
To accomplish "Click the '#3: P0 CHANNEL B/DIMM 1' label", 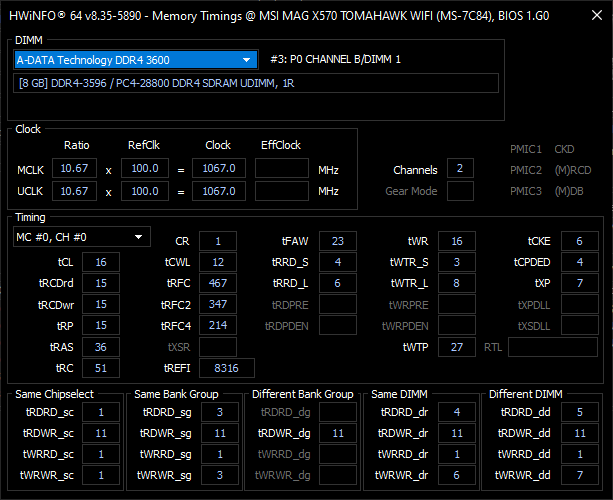I will pos(335,59).
